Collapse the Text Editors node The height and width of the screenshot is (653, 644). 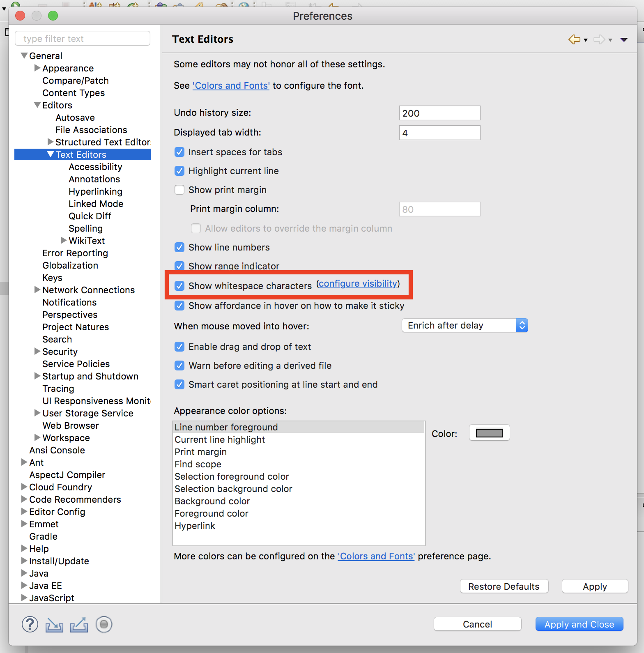click(x=51, y=154)
